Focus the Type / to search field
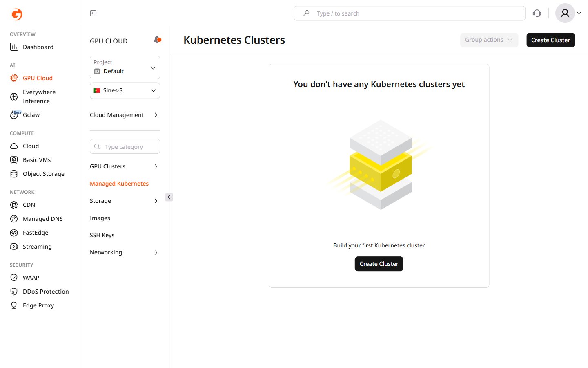Viewport: 588px width, 368px height. point(410,13)
